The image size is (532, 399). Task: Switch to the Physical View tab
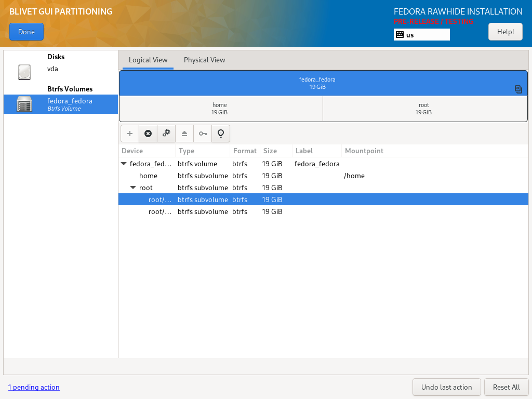pos(204,60)
